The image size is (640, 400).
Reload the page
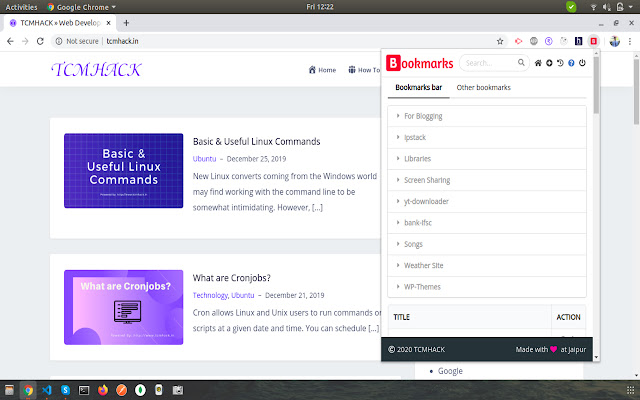(40, 41)
